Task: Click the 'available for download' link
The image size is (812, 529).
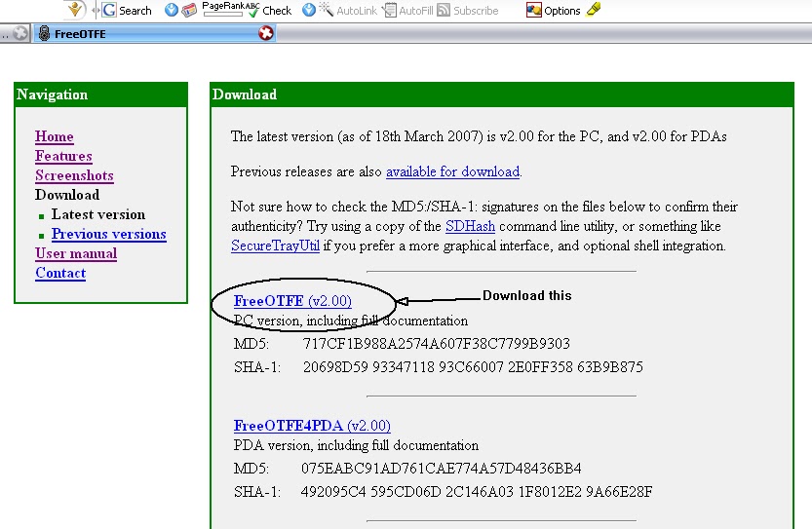Action: tap(452, 172)
